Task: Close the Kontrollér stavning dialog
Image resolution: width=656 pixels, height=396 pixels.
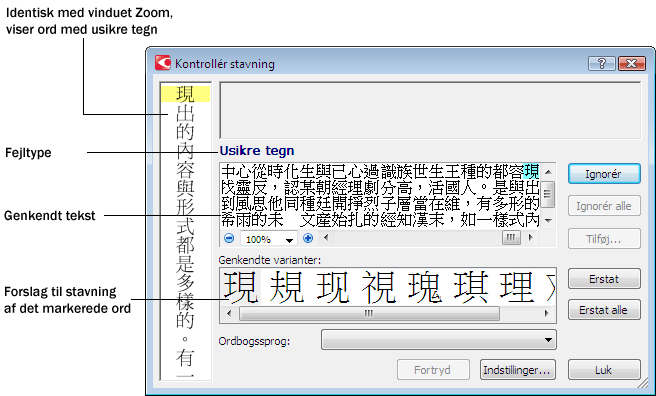Action: coord(631,64)
